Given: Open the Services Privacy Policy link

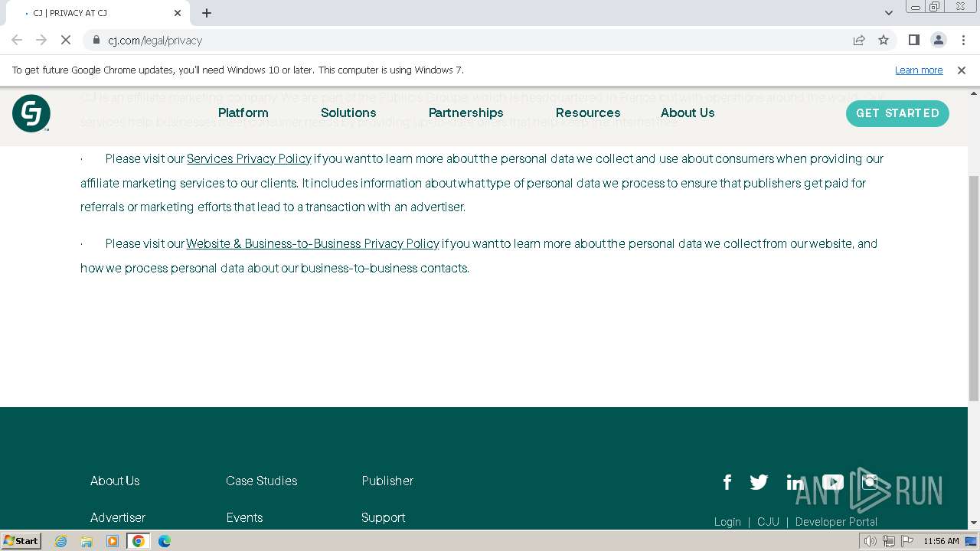Looking at the screenshot, I should tap(249, 158).
